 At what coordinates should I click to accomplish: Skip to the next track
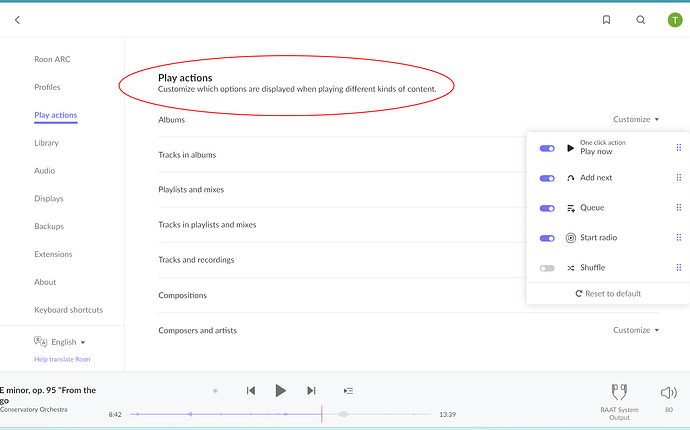pos(311,390)
